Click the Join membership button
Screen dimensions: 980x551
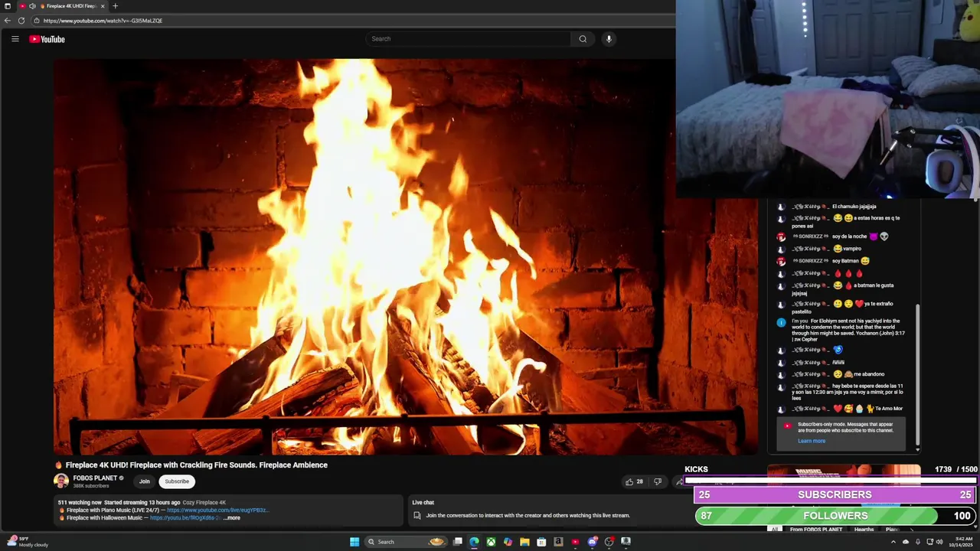(x=145, y=481)
